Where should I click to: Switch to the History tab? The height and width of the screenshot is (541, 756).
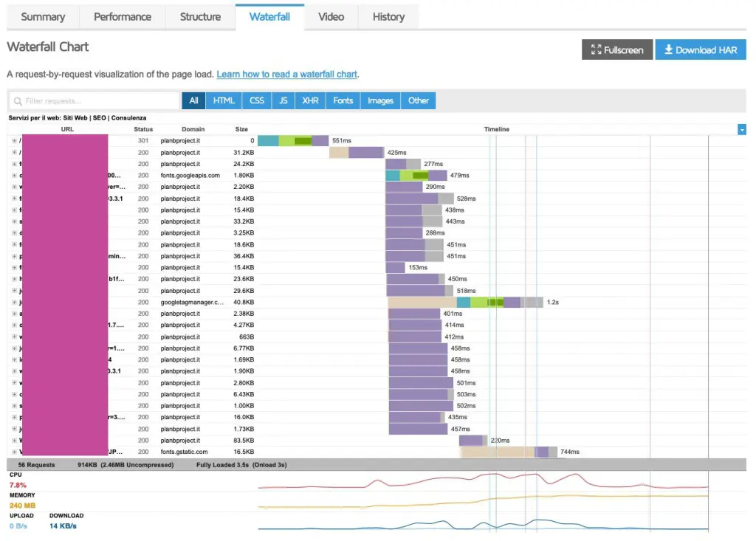click(388, 17)
